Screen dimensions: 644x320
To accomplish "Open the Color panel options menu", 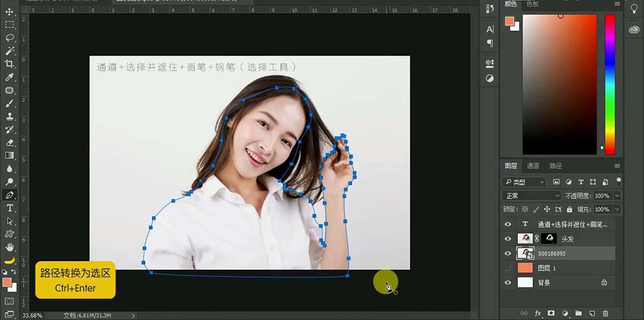I will (x=617, y=4).
